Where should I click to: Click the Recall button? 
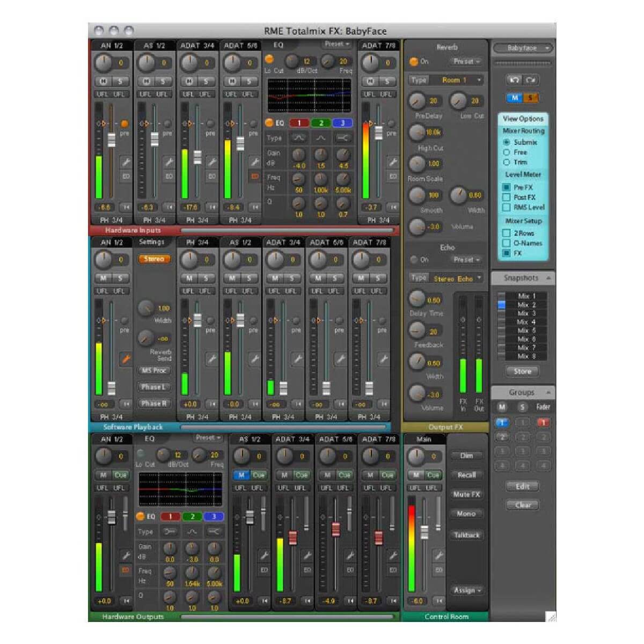(x=466, y=475)
